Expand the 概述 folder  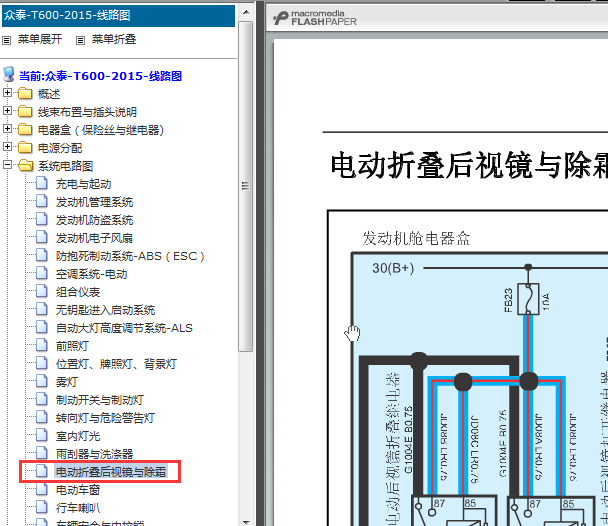coord(7,93)
